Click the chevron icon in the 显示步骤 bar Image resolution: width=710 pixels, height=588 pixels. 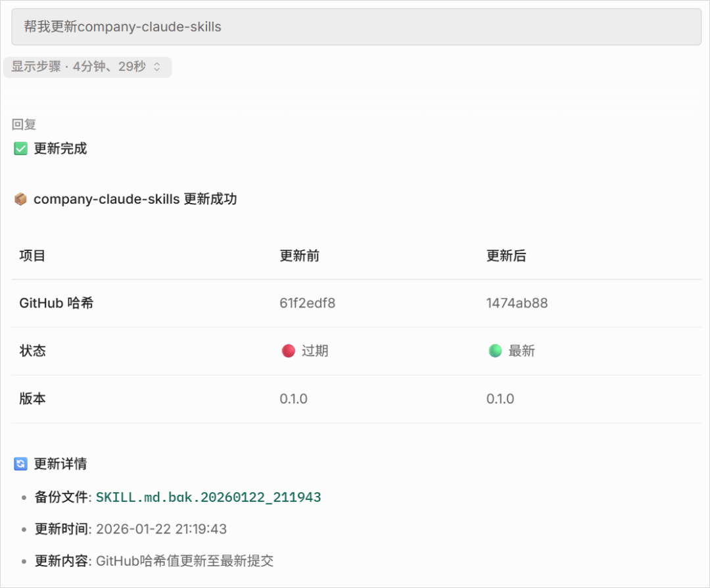click(x=156, y=67)
